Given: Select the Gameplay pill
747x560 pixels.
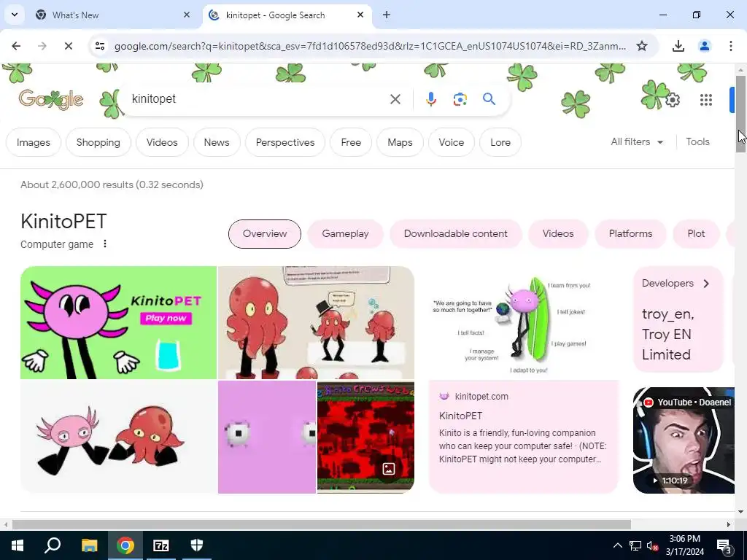Looking at the screenshot, I should [x=345, y=234].
